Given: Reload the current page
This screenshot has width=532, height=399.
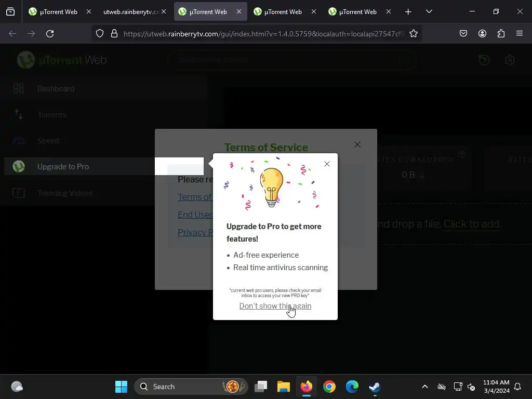Looking at the screenshot, I should coord(50,34).
